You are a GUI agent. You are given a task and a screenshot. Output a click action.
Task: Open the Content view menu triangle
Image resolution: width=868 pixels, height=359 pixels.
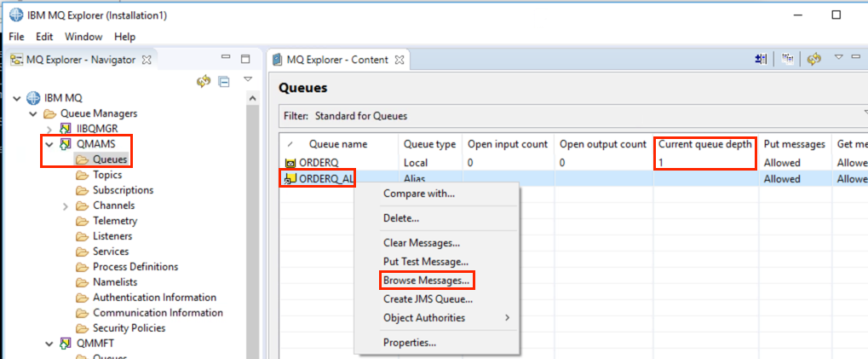[839, 56]
